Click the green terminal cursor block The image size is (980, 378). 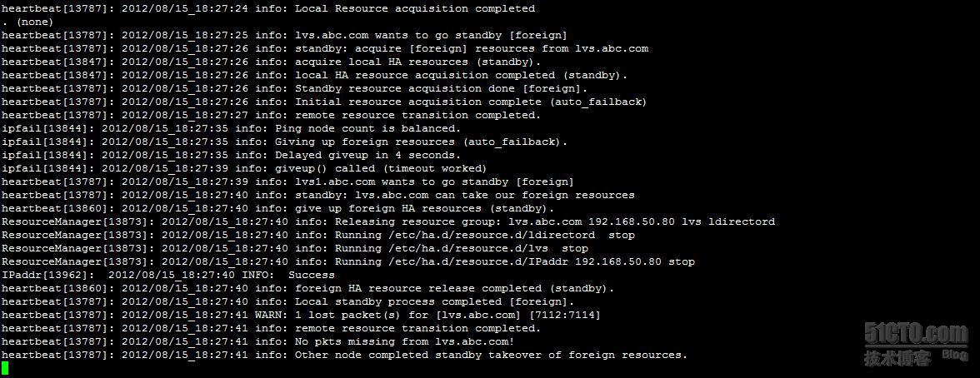coord(5,368)
